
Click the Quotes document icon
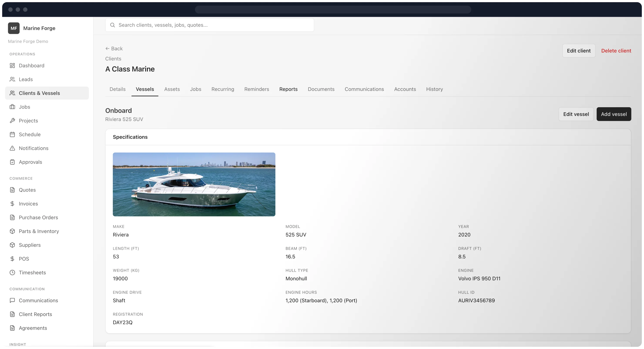tap(12, 190)
